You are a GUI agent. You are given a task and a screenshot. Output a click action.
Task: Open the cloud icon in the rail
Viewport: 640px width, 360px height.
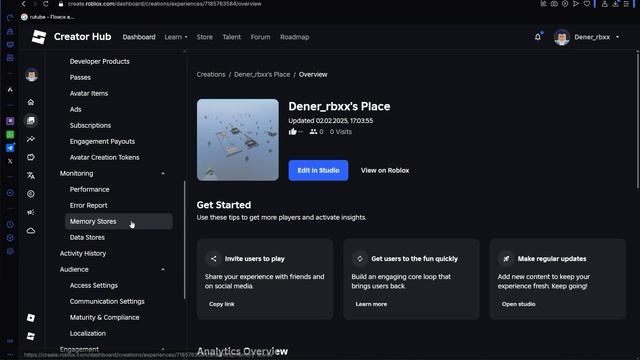(x=31, y=231)
